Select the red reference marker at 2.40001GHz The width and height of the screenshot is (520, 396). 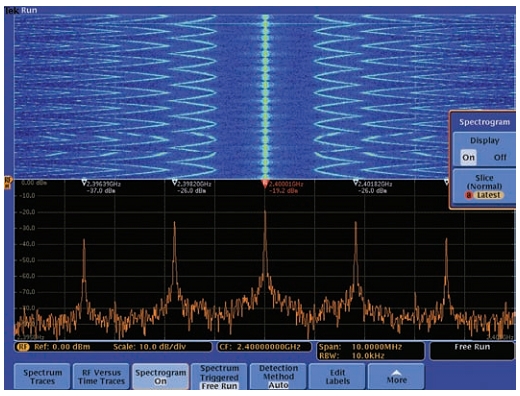click(265, 184)
